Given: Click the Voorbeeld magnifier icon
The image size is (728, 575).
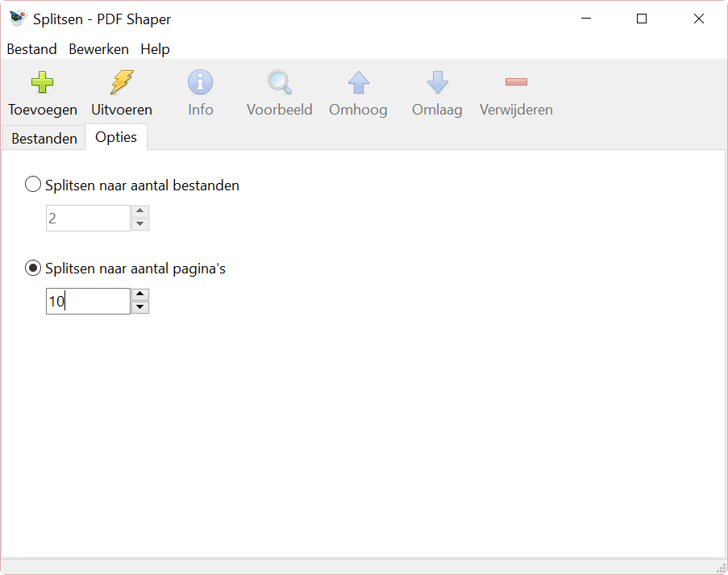Looking at the screenshot, I should tap(280, 82).
